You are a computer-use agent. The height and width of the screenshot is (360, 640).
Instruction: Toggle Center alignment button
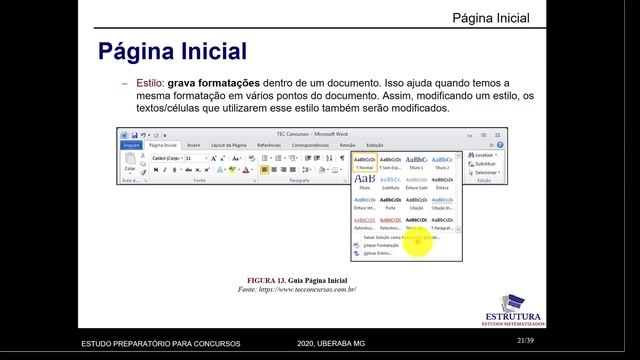(274, 170)
